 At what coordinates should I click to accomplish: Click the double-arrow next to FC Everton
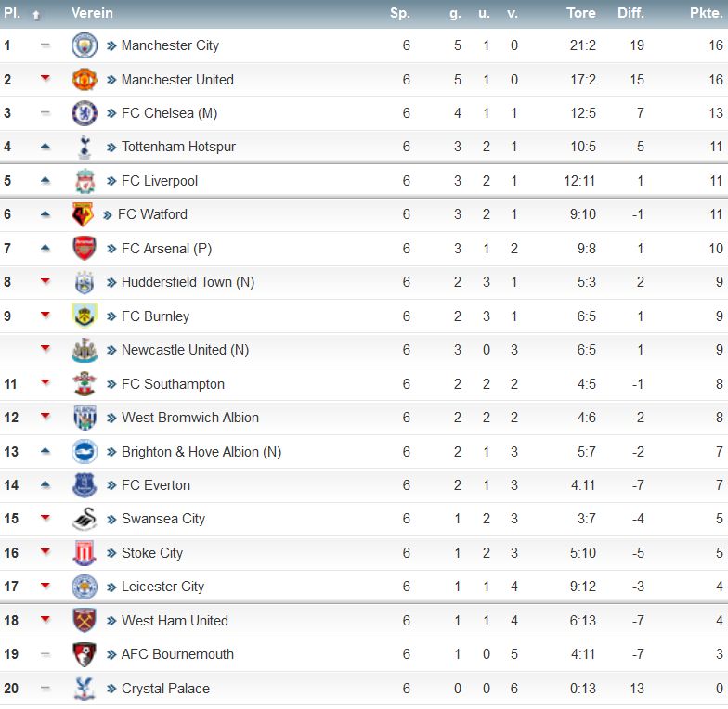(111, 485)
